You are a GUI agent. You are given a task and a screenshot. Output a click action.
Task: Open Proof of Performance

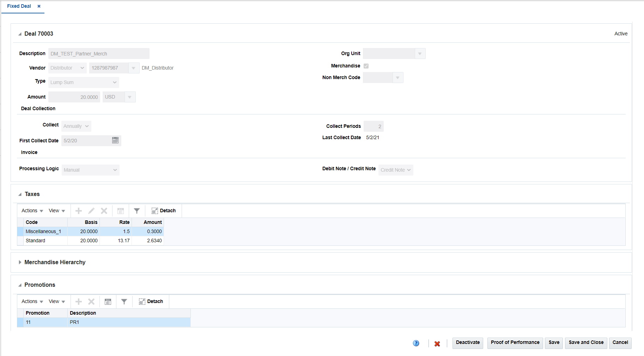(x=515, y=342)
